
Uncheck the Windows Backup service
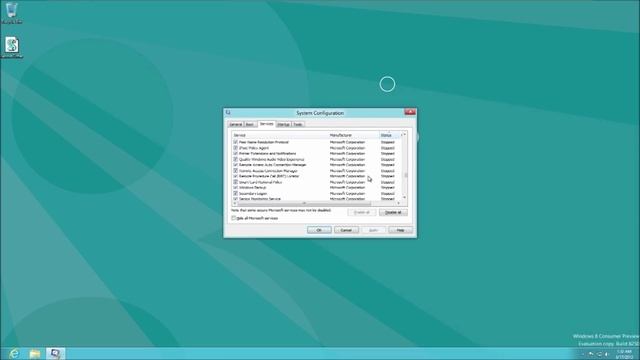236,188
